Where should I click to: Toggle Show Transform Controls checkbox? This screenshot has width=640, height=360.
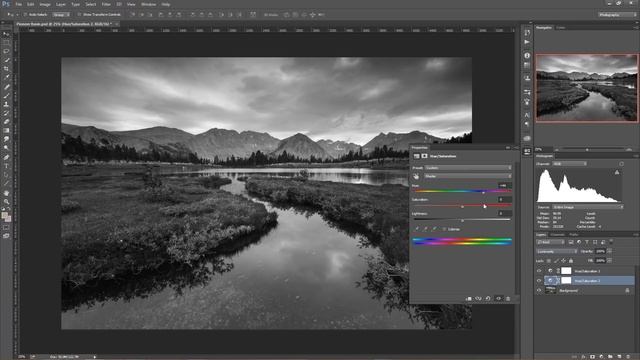coord(79,14)
